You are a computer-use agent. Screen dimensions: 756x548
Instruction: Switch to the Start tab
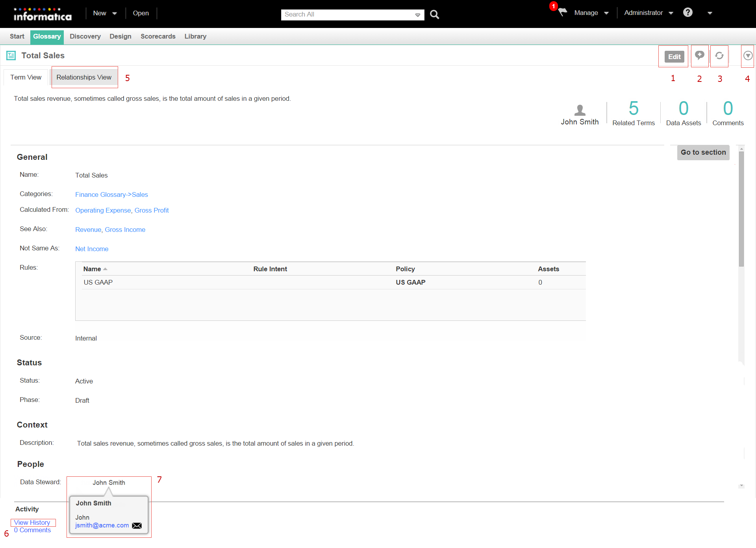(17, 36)
